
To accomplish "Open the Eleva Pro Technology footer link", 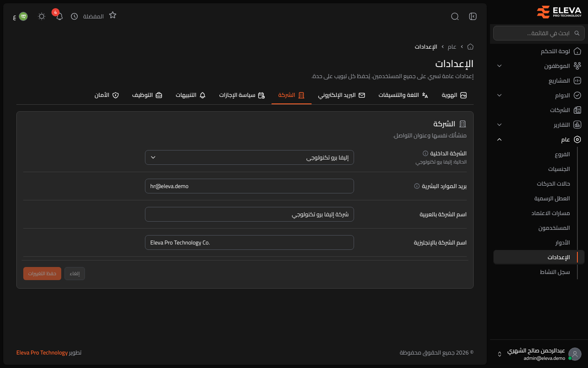I will 42,352.
